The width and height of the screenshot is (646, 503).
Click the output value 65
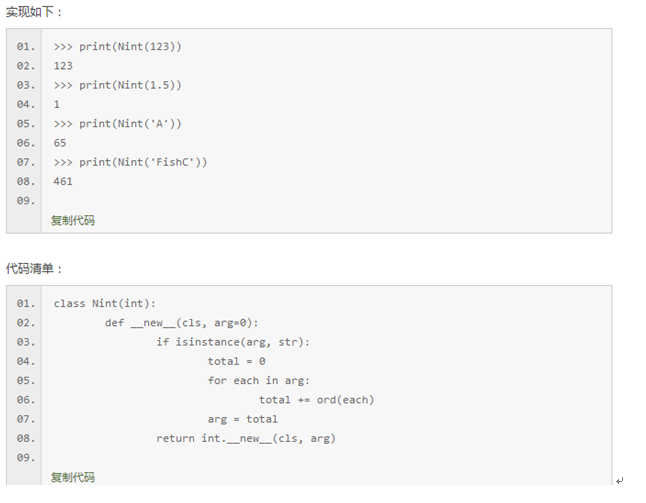(x=60, y=143)
